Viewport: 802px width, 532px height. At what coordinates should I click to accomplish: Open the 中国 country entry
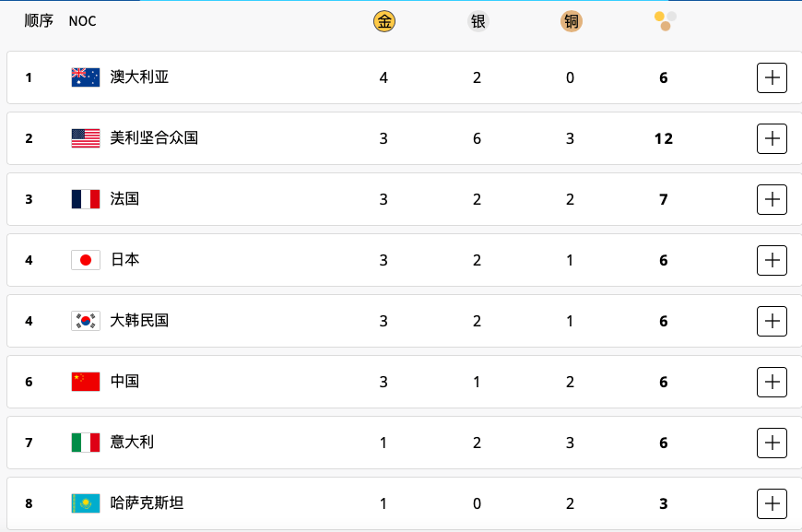coord(124,382)
